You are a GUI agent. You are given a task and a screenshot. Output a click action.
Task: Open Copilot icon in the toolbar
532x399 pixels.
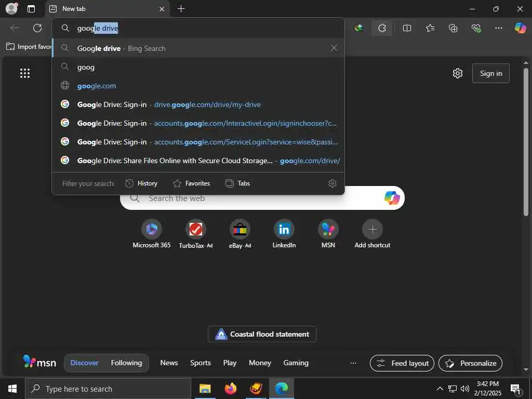point(520,28)
